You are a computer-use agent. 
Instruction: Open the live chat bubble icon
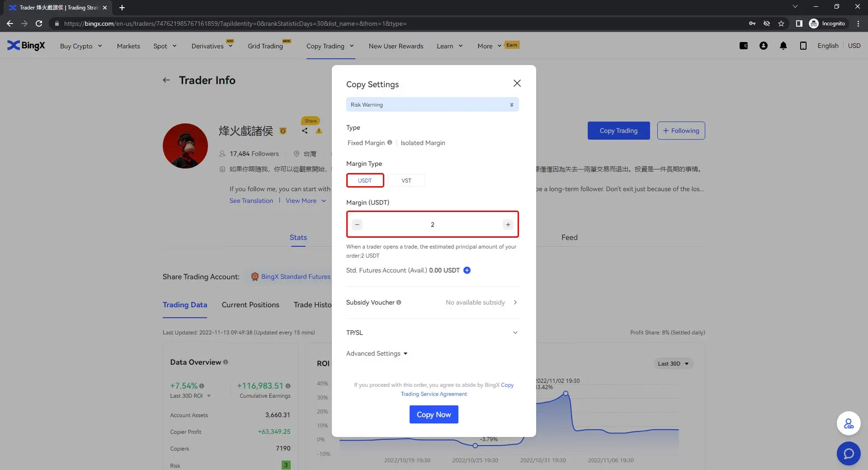coord(849,453)
